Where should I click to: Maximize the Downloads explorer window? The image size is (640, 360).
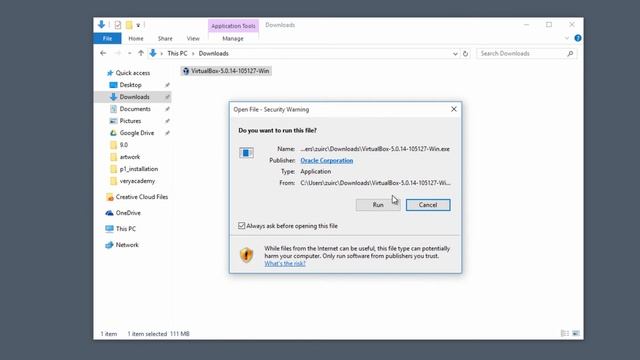549,25
